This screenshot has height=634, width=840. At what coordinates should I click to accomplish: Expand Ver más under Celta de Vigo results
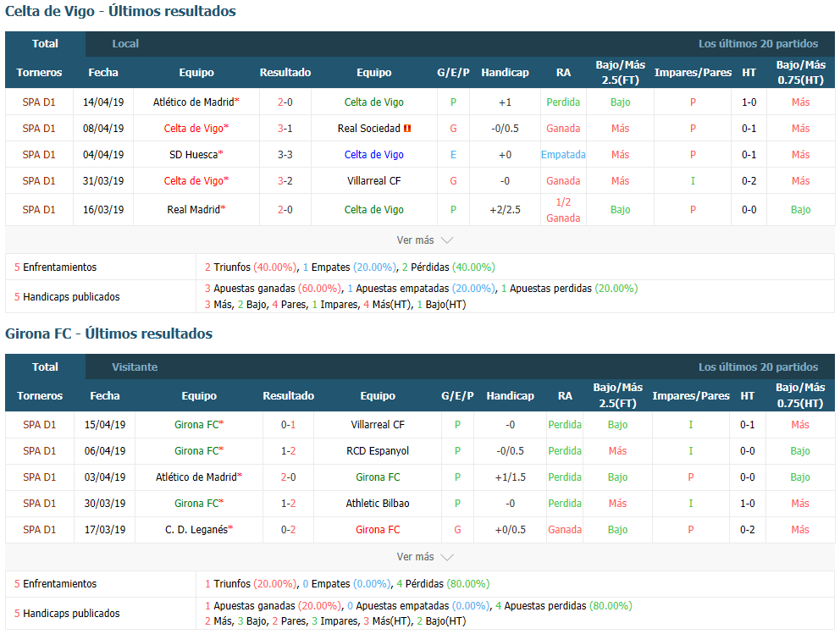click(424, 240)
